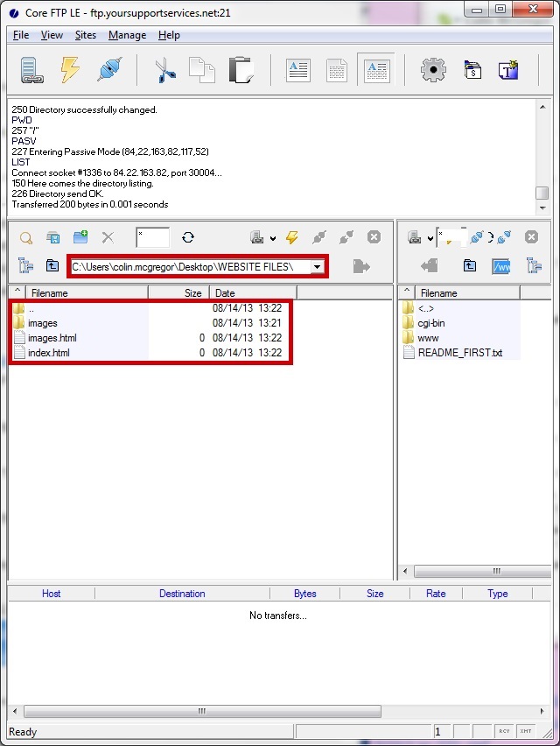Image resolution: width=560 pixels, height=746 pixels.
Task: Open the Sites menu
Action: [x=86, y=35]
